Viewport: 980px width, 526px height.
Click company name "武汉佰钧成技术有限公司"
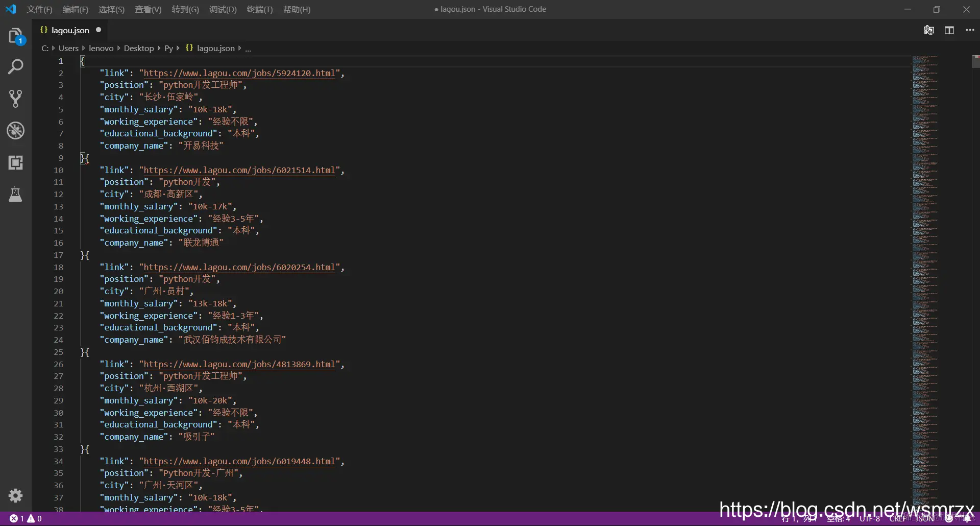tap(232, 340)
